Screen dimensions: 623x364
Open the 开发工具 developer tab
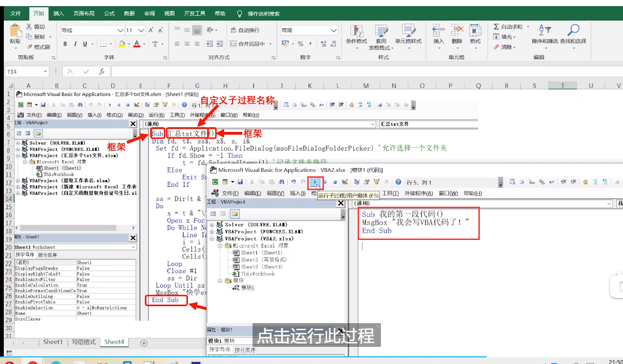coord(195,13)
